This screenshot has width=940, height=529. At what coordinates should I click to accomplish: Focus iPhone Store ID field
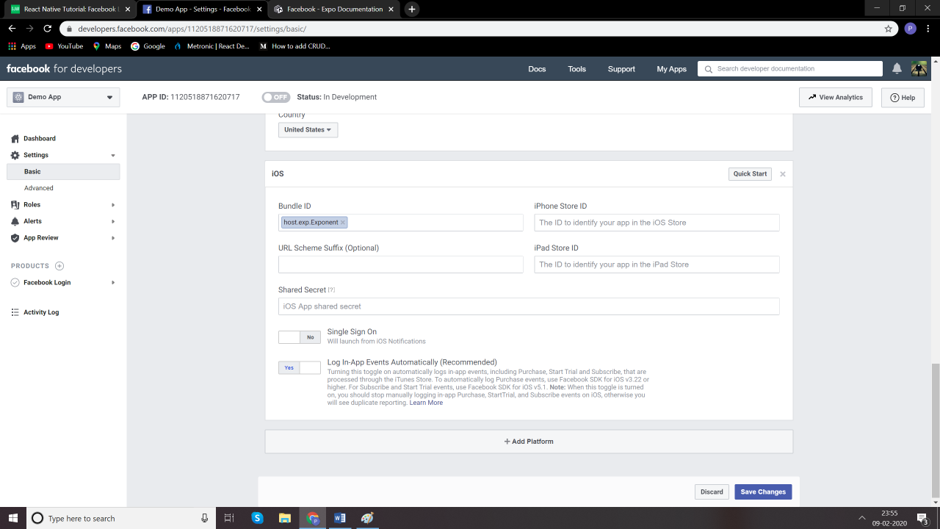(x=656, y=223)
